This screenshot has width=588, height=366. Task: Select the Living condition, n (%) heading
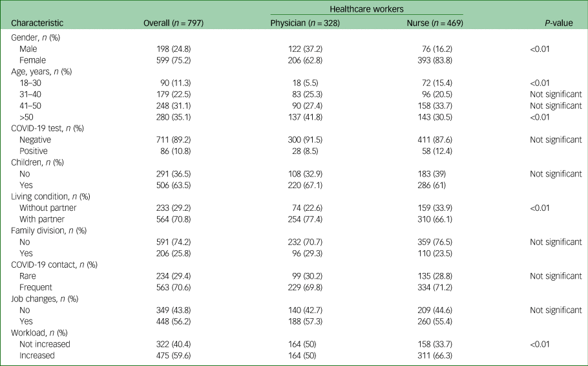51,196
